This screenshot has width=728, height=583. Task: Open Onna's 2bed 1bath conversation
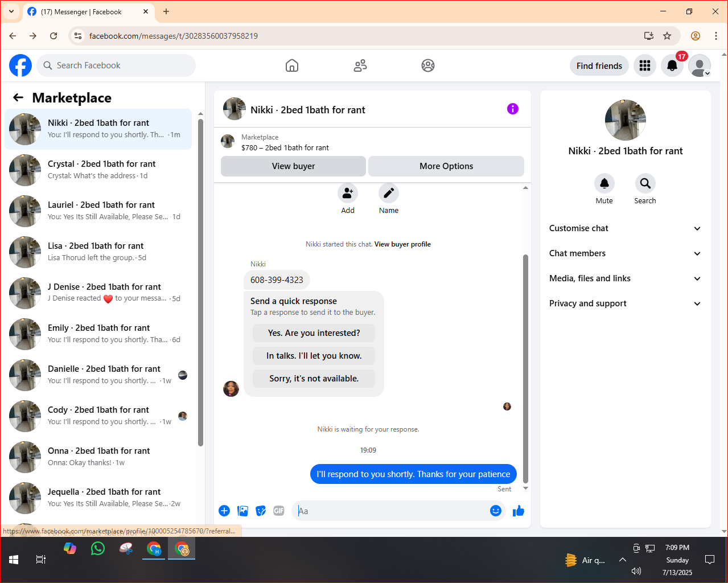click(x=98, y=457)
